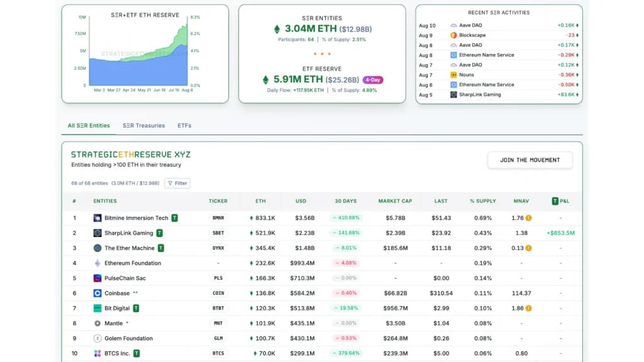Click The Ether Machine logo icon
This screenshot has width=644, height=362.
click(97, 248)
